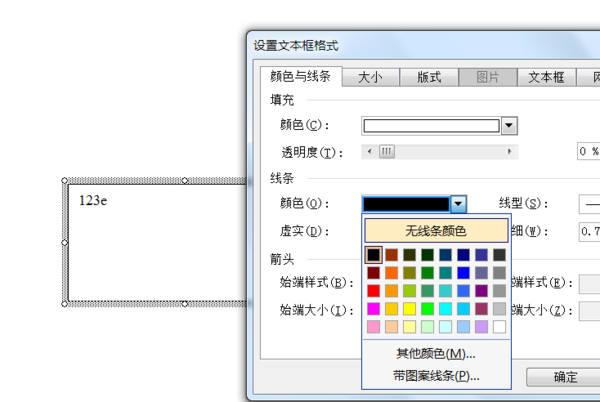
Task: Click the 123e text inside the text box
Action: (x=93, y=200)
